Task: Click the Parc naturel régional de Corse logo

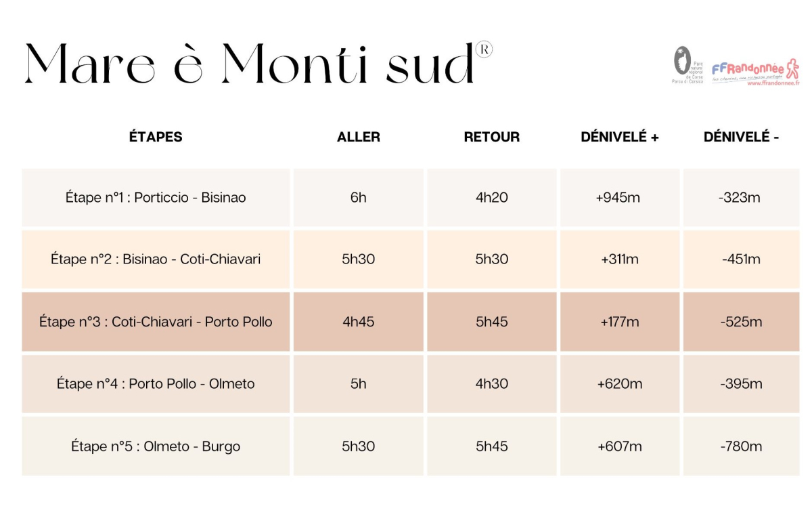Action: 687,65
